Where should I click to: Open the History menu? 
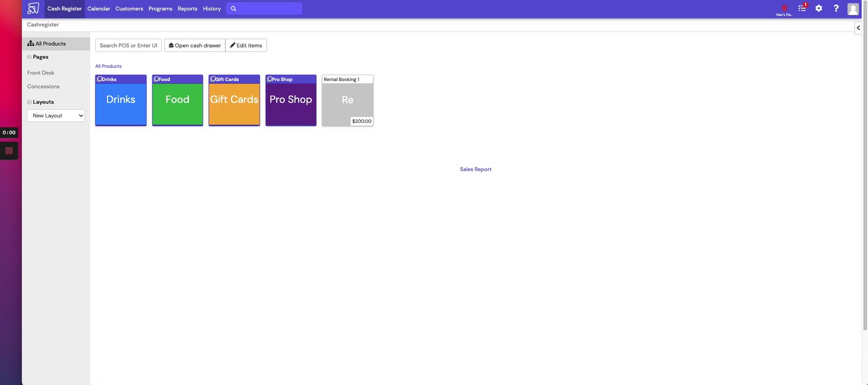(211, 9)
